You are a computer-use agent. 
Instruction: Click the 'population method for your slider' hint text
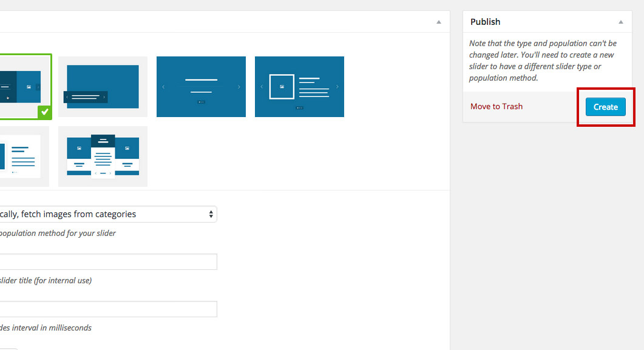tap(58, 233)
